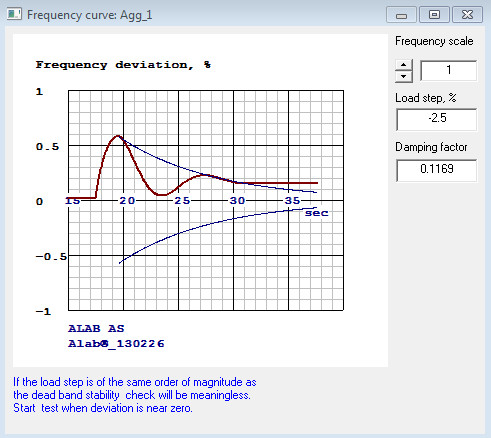
Task: Click the application icon in title bar
Action: coord(14,14)
